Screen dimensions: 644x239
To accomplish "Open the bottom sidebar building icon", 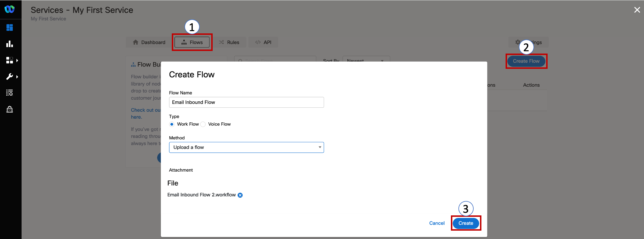I will tap(9, 109).
